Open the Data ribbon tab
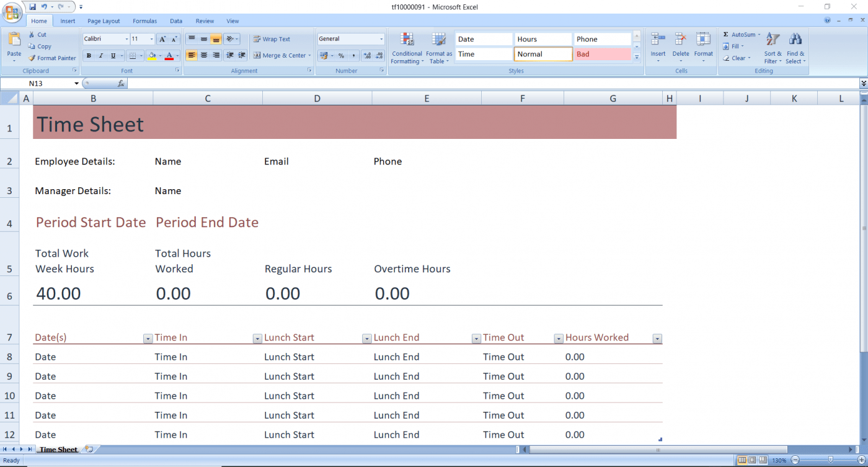The width and height of the screenshot is (868, 467). pos(175,20)
